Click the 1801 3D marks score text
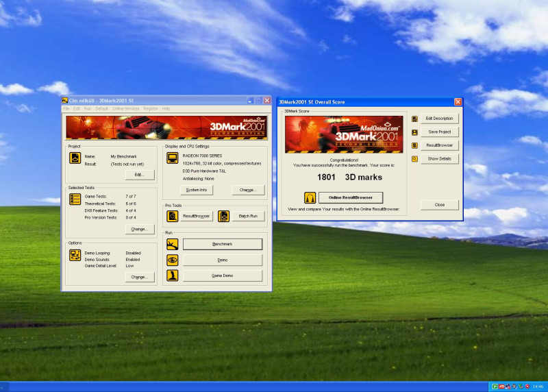 click(349, 177)
